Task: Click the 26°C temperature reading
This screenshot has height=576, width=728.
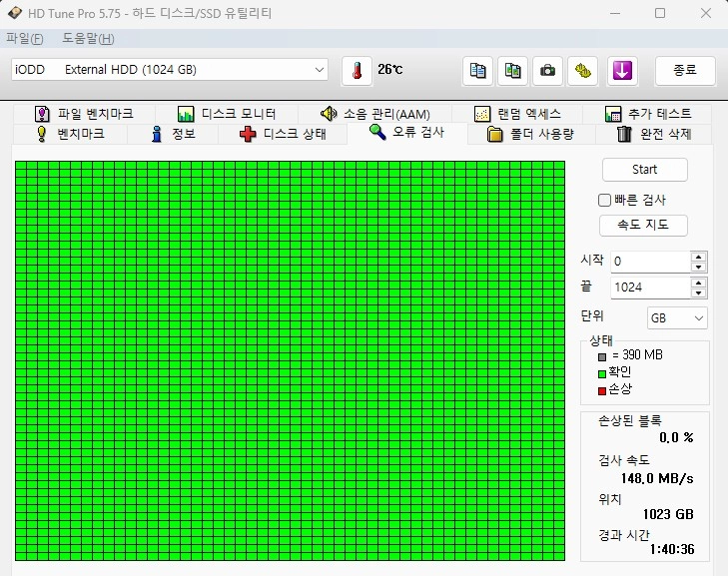Action: 390,70
